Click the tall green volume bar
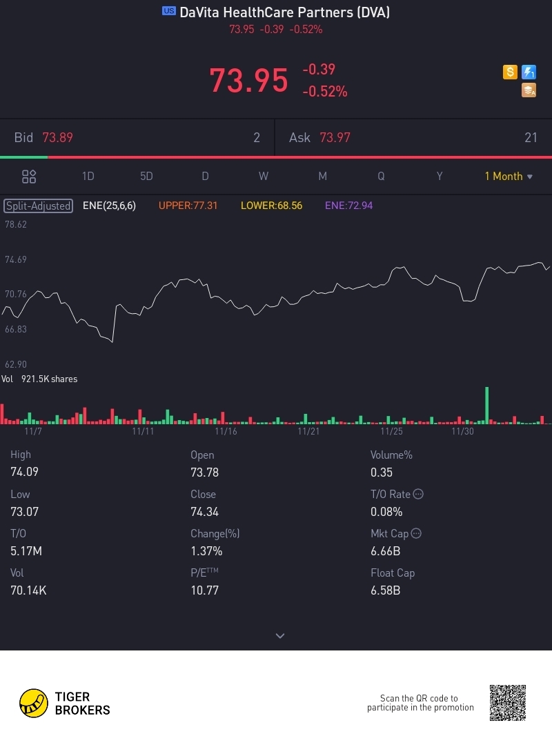This screenshot has width=552, height=756. [487, 406]
